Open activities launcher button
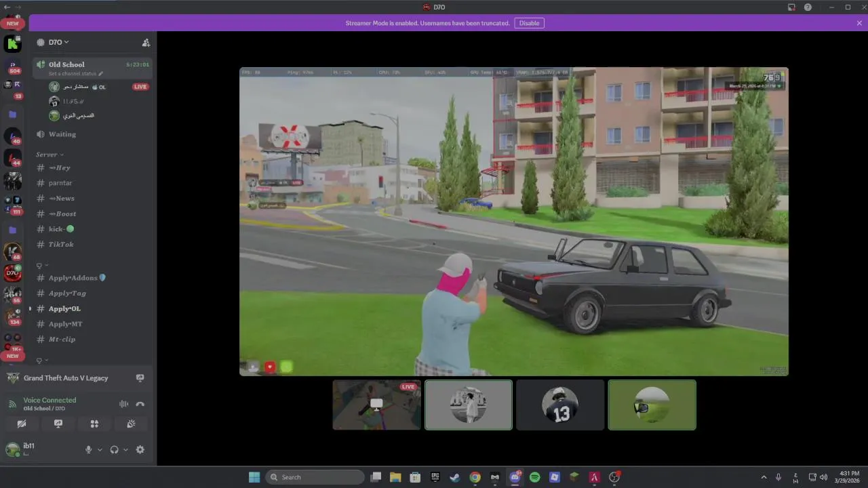This screenshot has width=868, height=488. click(94, 424)
